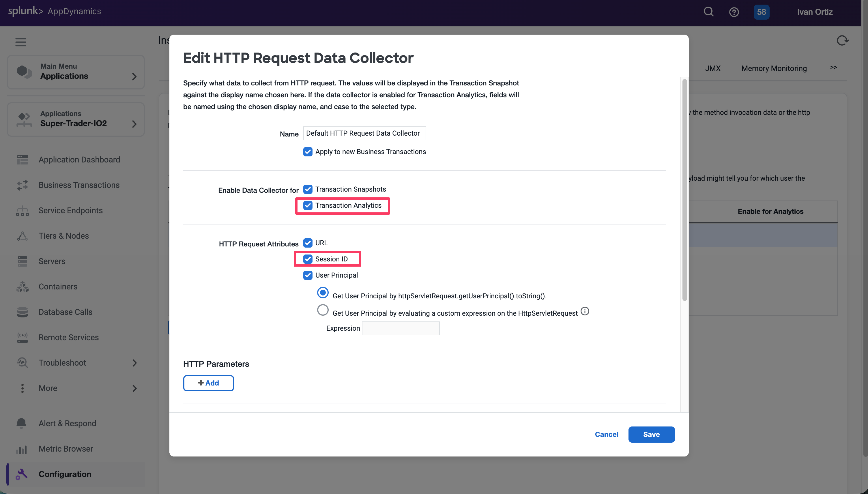Toggle the hamburger menu icon
The image size is (868, 494).
[21, 42]
